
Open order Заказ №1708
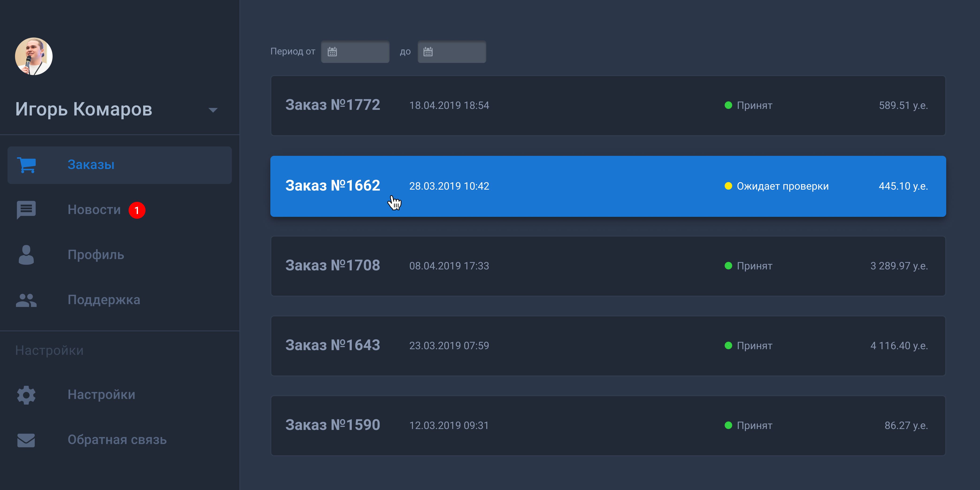[x=608, y=266]
